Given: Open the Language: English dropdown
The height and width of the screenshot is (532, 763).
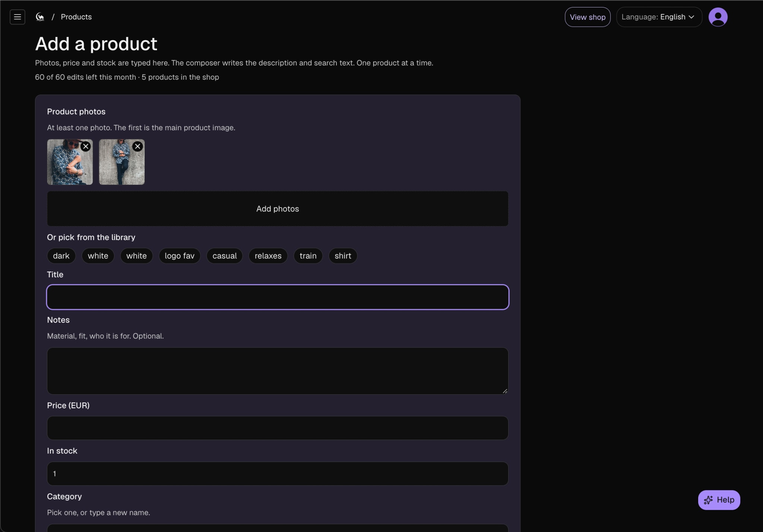Looking at the screenshot, I should (x=659, y=17).
